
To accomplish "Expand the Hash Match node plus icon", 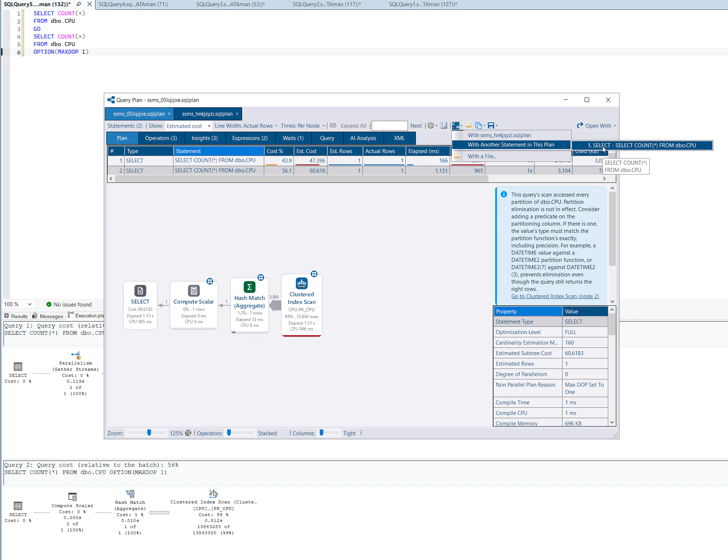I will click(x=261, y=277).
